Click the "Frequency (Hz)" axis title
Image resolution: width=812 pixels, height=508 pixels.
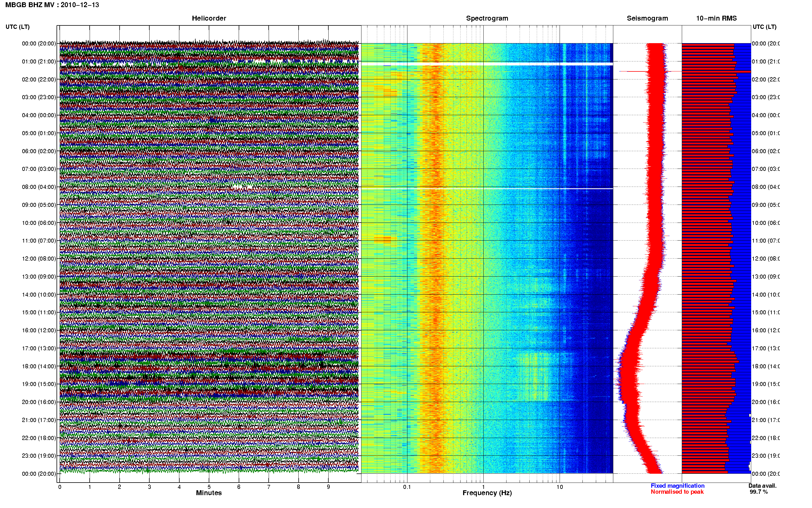(487, 493)
